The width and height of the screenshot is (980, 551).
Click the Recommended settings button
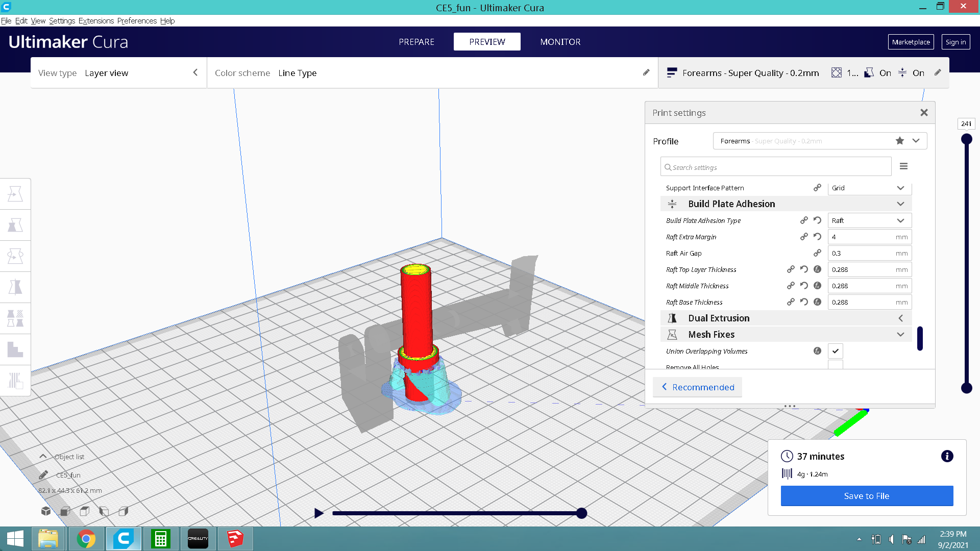[697, 387]
